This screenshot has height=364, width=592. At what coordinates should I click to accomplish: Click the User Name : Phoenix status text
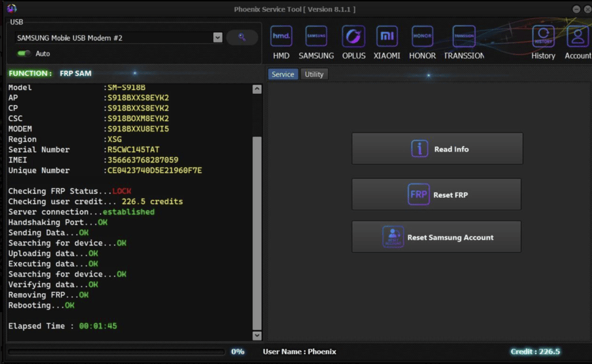click(299, 352)
